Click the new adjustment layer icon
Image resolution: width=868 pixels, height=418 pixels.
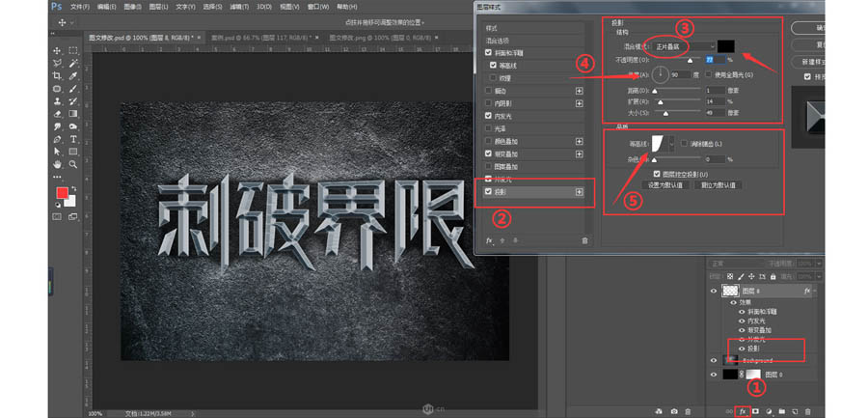click(x=769, y=411)
